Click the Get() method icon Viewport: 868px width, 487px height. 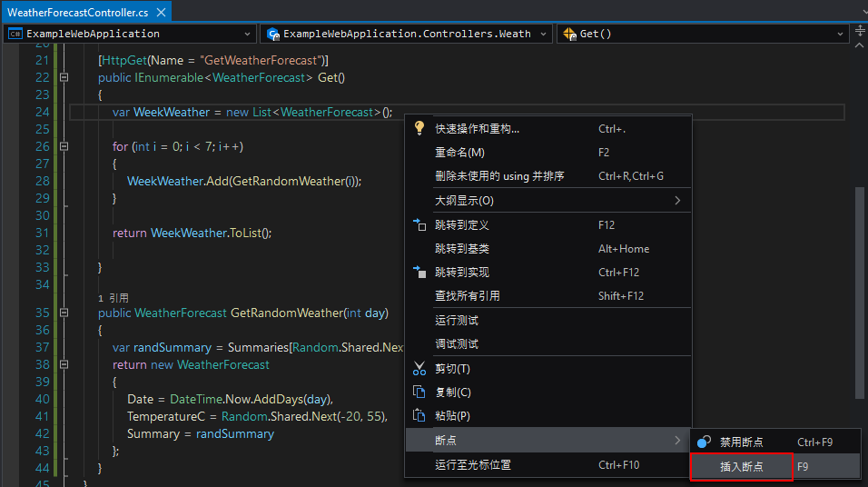569,34
